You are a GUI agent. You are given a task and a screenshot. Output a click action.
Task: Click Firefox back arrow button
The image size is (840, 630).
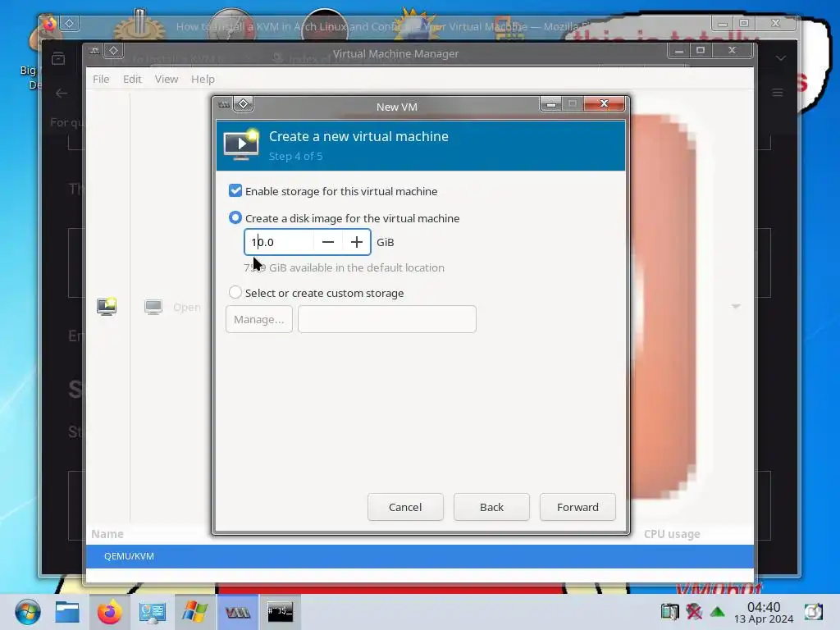62,94
